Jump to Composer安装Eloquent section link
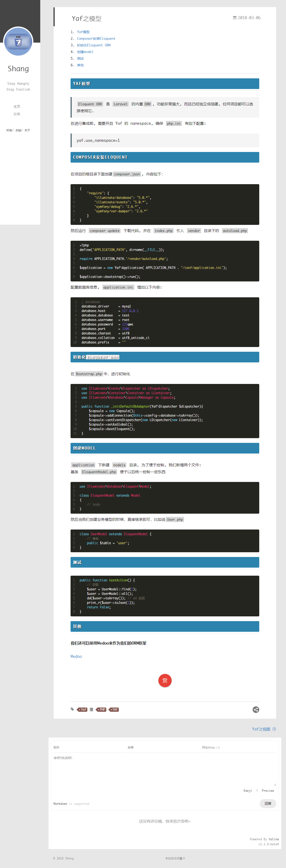 click(96, 39)
